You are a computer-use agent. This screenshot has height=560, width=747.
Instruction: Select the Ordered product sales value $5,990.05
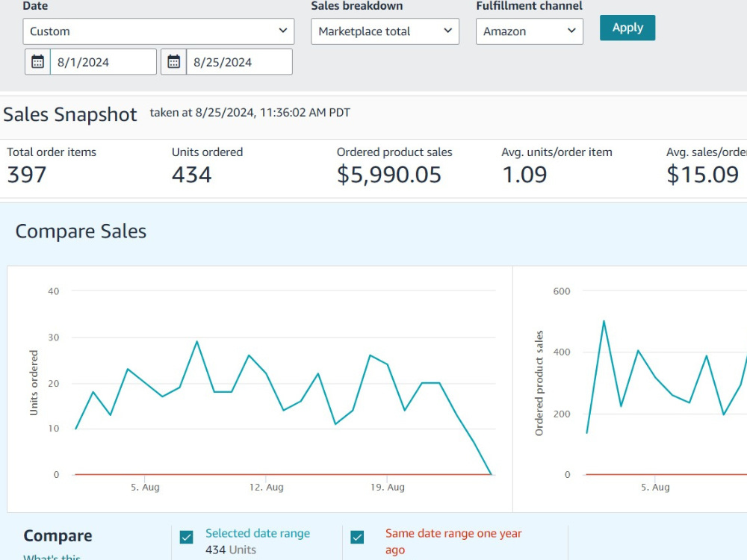click(388, 174)
